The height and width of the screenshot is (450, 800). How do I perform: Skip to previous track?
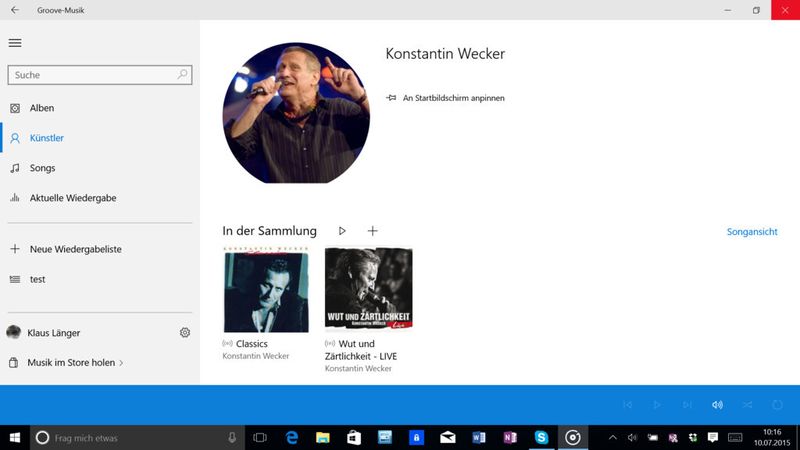click(x=627, y=405)
